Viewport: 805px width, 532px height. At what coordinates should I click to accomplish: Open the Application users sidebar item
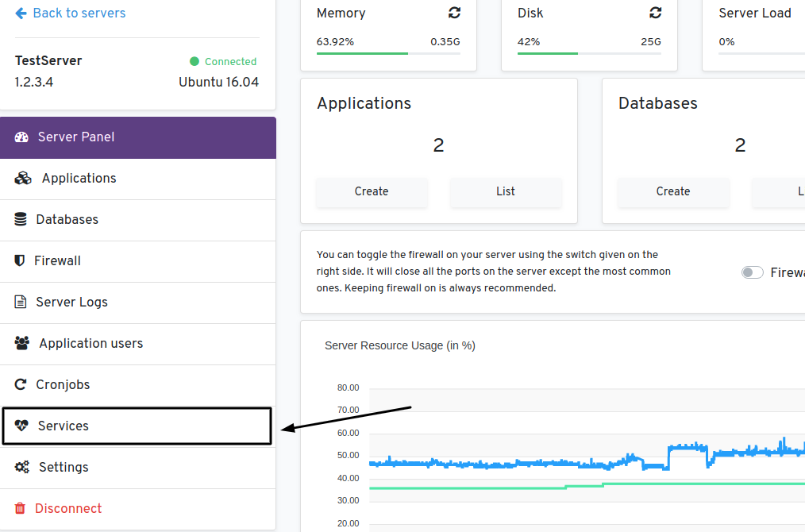pyautogui.click(x=138, y=344)
